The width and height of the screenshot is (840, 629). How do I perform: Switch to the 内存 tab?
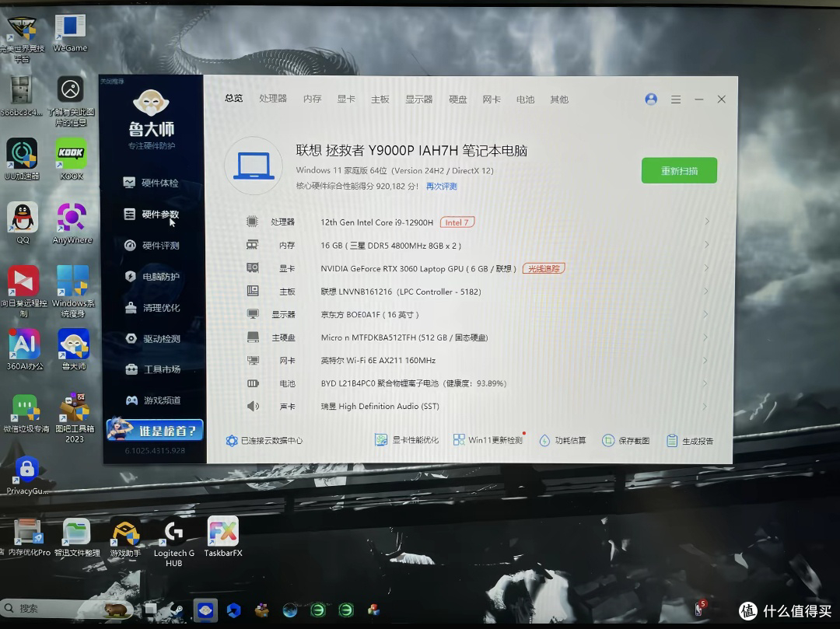tap(313, 99)
